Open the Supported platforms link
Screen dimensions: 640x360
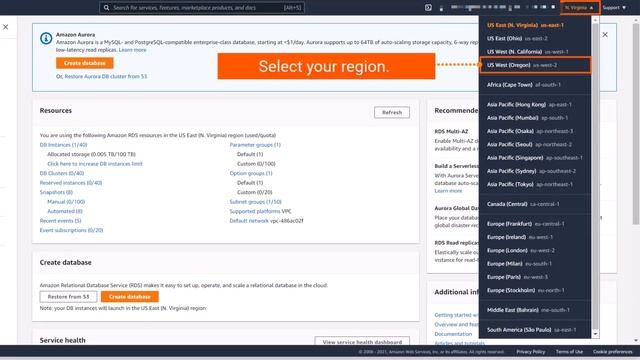click(255, 211)
